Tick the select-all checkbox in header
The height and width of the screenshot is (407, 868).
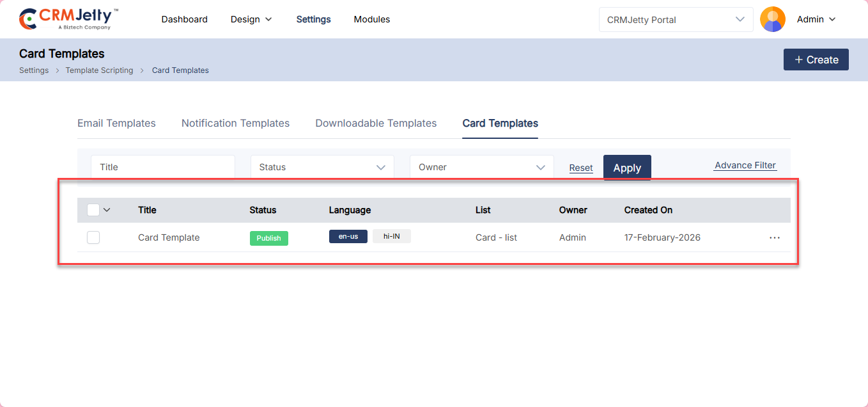pyautogui.click(x=93, y=210)
